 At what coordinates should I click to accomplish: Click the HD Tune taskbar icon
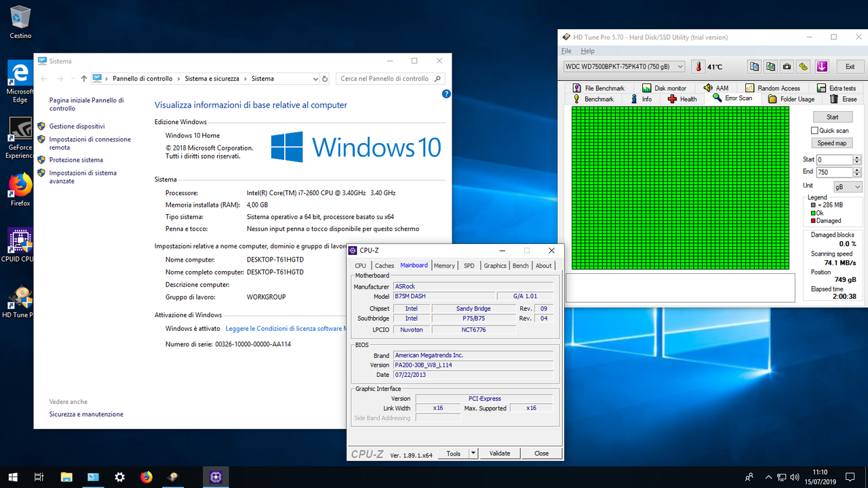click(174, 477)
